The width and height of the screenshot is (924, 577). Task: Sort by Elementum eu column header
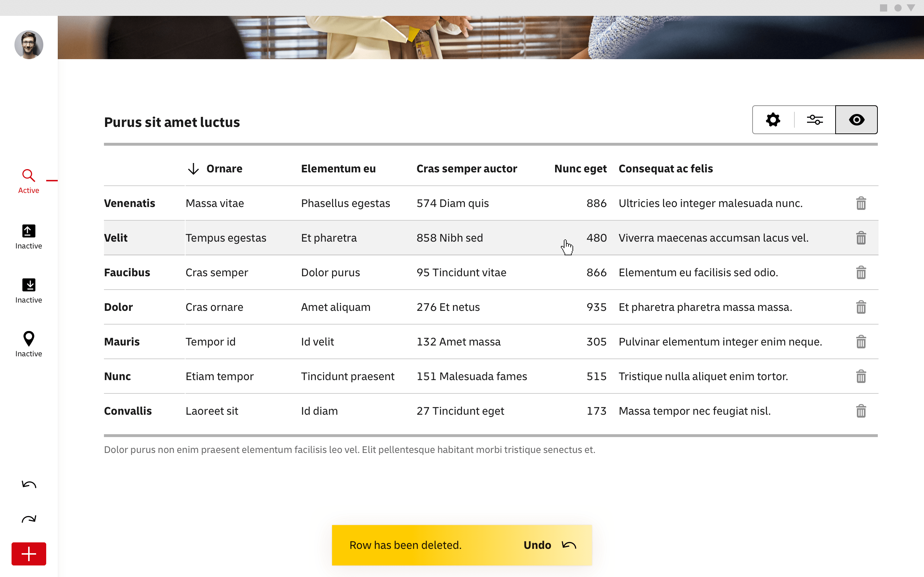[338, 169]
